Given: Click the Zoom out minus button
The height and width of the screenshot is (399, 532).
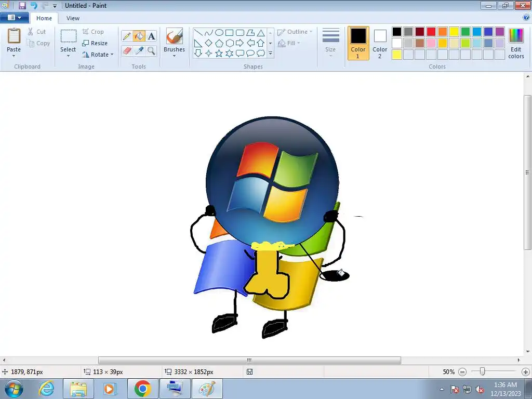Looking at the screenshot, I should (462, 372).
